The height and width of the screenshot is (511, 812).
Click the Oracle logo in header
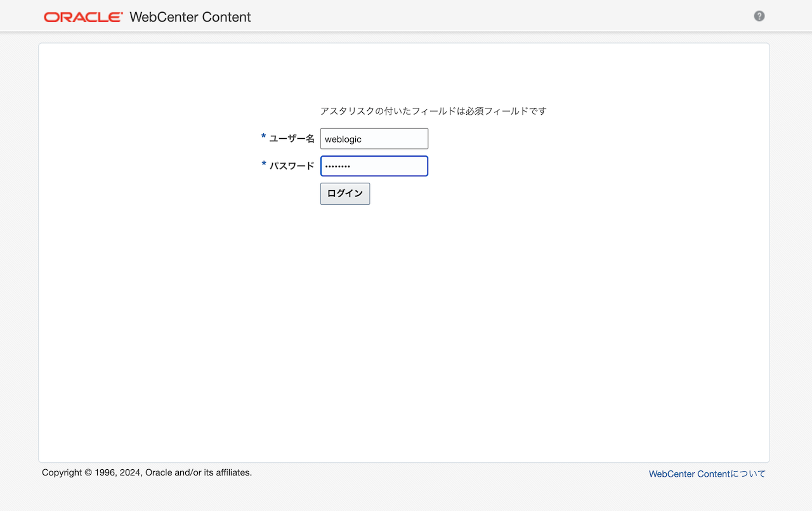(83, 17)
